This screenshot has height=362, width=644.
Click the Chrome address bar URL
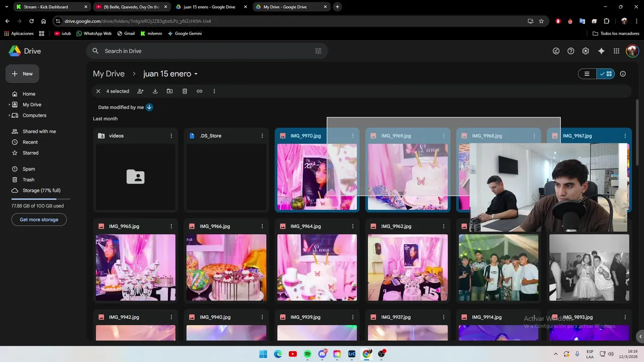point(138,21)
